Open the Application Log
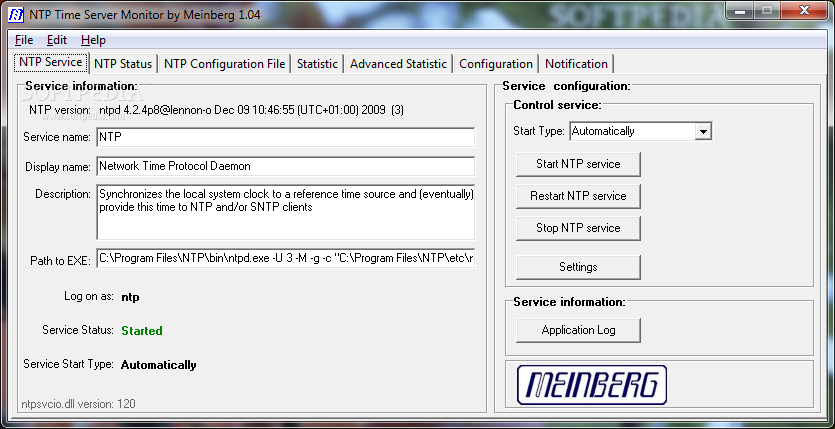The image size is (835, 429). tap(578, 330)
